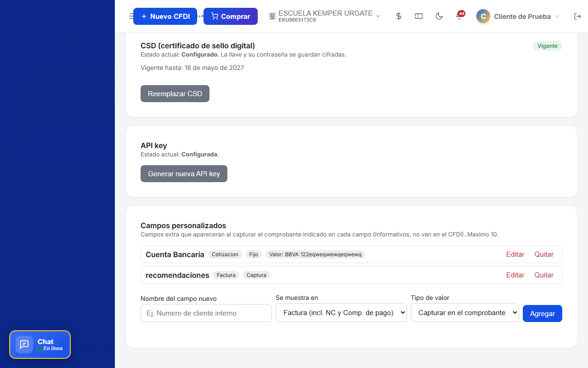588x368 pixels.
Task: Toggle dark mode with the moon icon
Action: pos(439,16)
